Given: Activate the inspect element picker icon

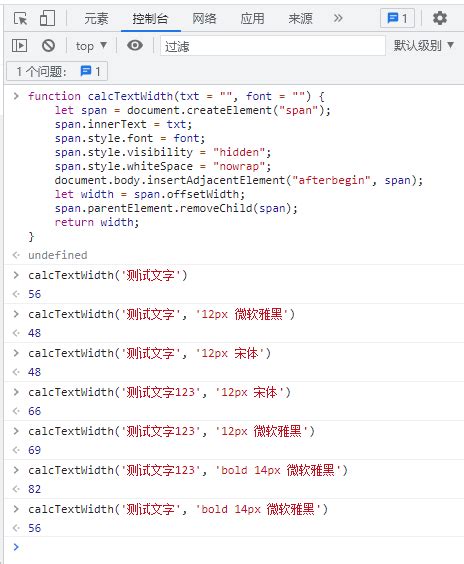Looking at the screenshot, I should pyautogui.click(x=21, y=18).
